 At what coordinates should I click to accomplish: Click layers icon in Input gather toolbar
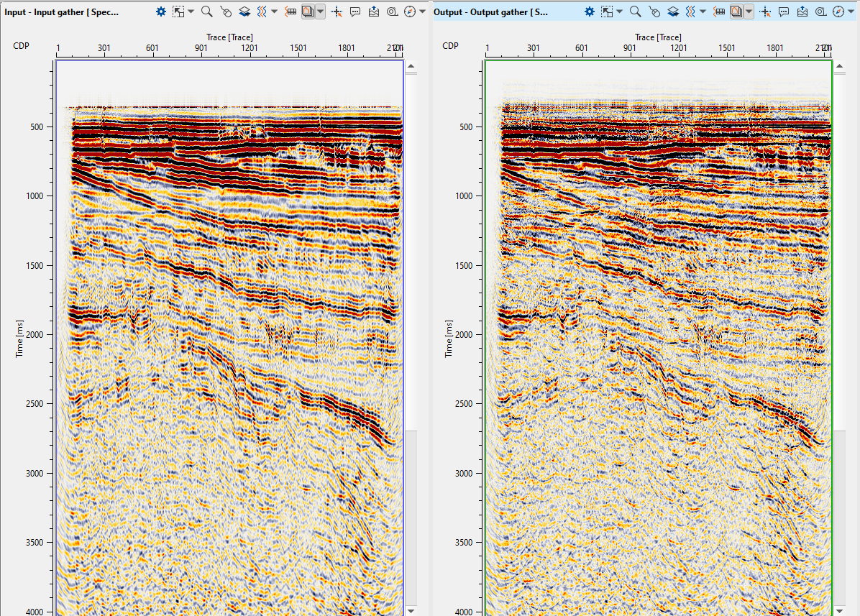point(244,12)
